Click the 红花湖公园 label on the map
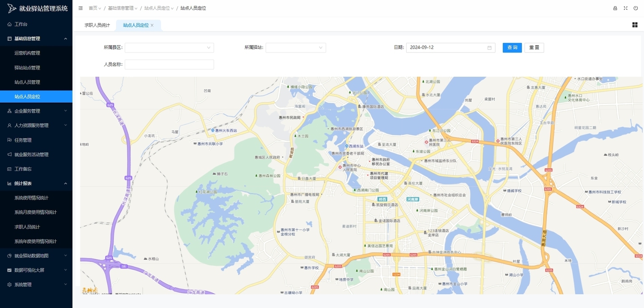 208,192
